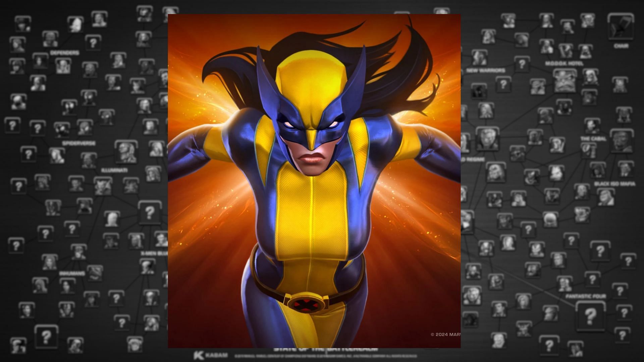The height and width of the screenshot is (362, 644).
Task: Click the FANTASTIC FOUR group label
Action: (x=586, y=297)
